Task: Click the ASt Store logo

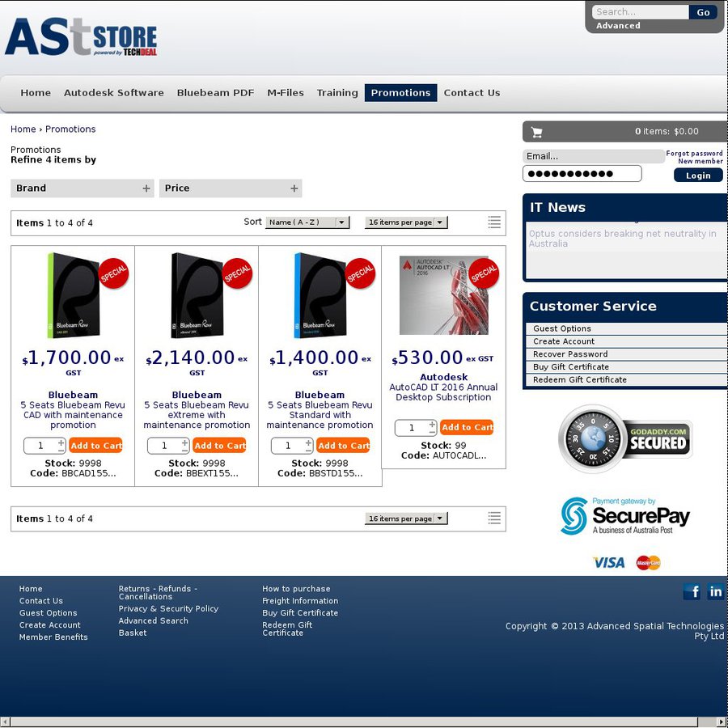Action: [x=81, y=37]
